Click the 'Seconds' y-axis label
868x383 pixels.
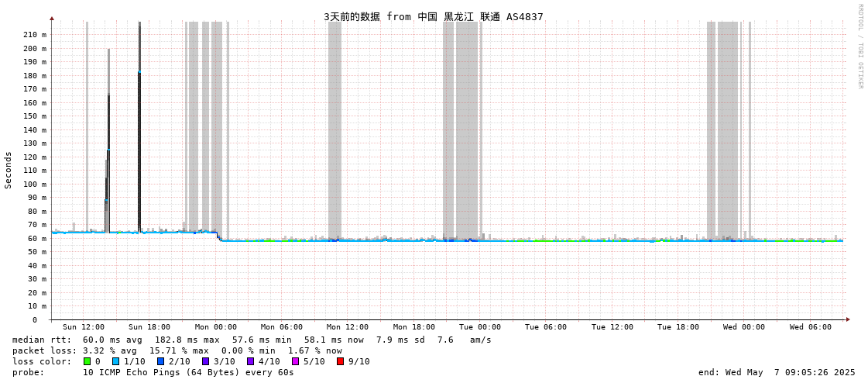coord(9,170)
